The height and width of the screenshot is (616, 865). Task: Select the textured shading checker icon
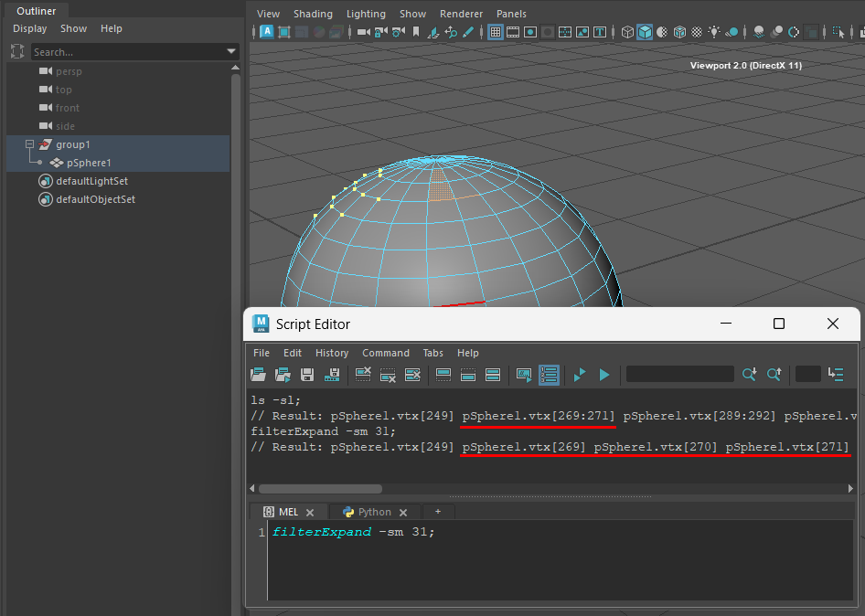pyautogui.click(x=697, y=32)
